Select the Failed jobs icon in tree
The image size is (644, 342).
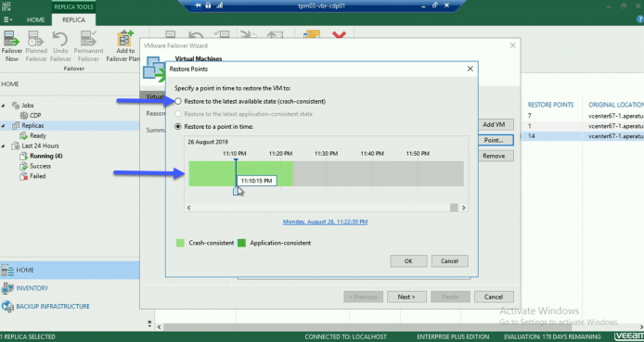[24, 176]
